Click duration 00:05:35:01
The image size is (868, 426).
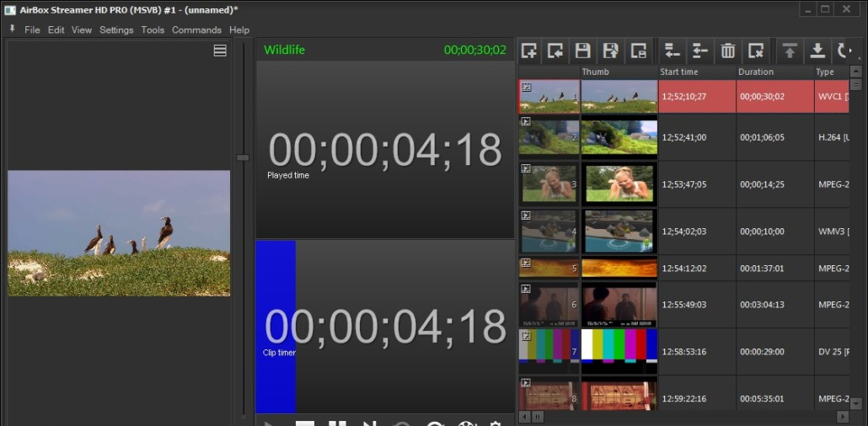(x=763, y=399)
